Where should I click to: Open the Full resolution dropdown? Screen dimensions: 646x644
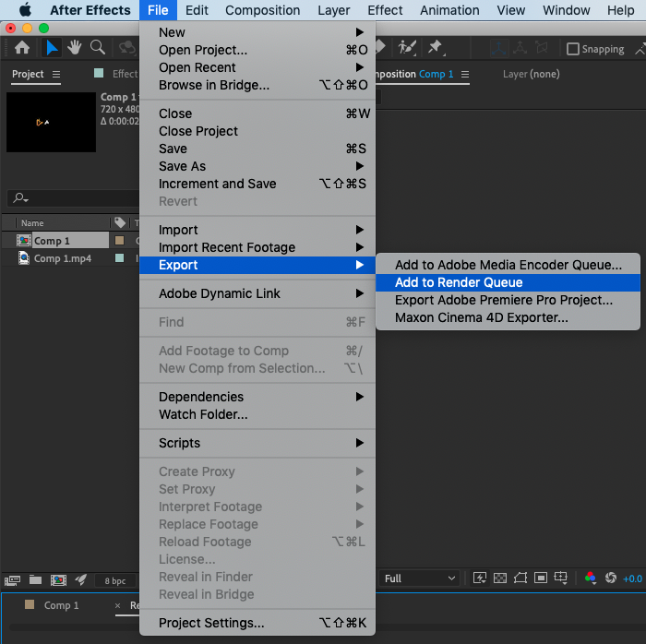420,578
